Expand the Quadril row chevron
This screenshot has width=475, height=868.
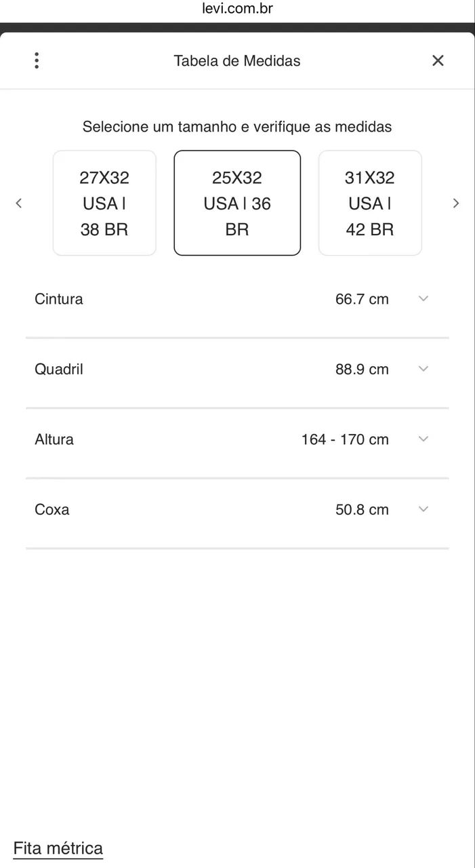(x=424, y=369)
